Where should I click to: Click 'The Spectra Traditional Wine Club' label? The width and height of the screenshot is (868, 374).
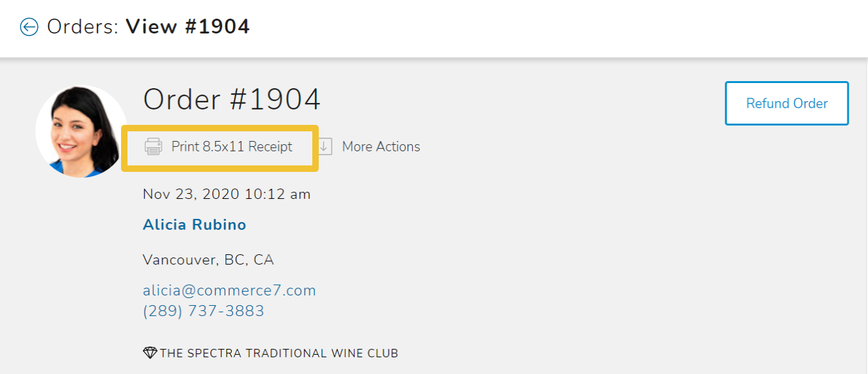click(x=279, y=353)
